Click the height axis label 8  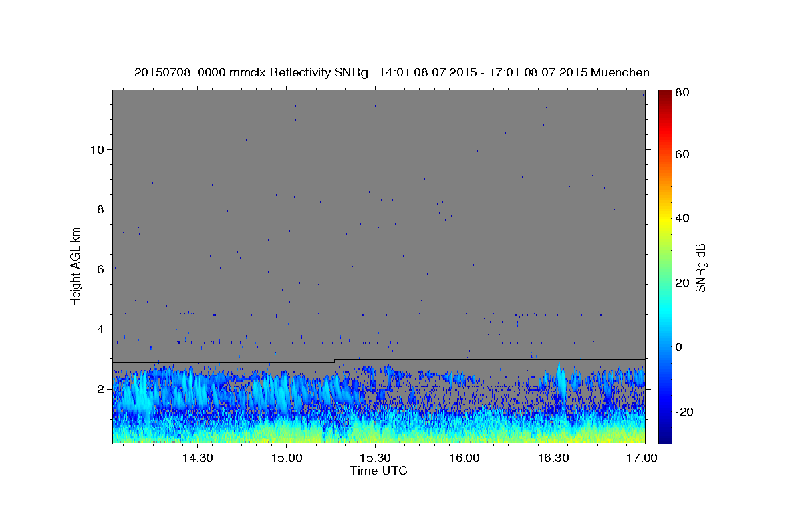click(101, 209)
